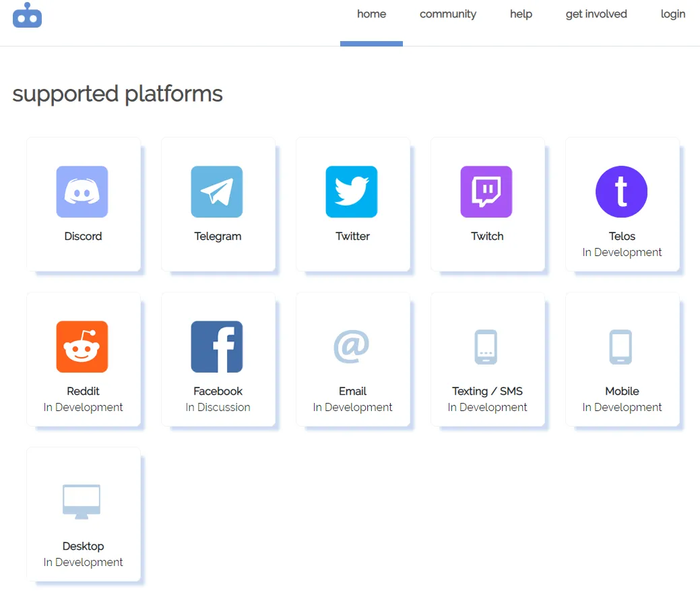This screenshot has height=595, width=700.
Task: Click In Development under Mobile
Action: [622, 408]
